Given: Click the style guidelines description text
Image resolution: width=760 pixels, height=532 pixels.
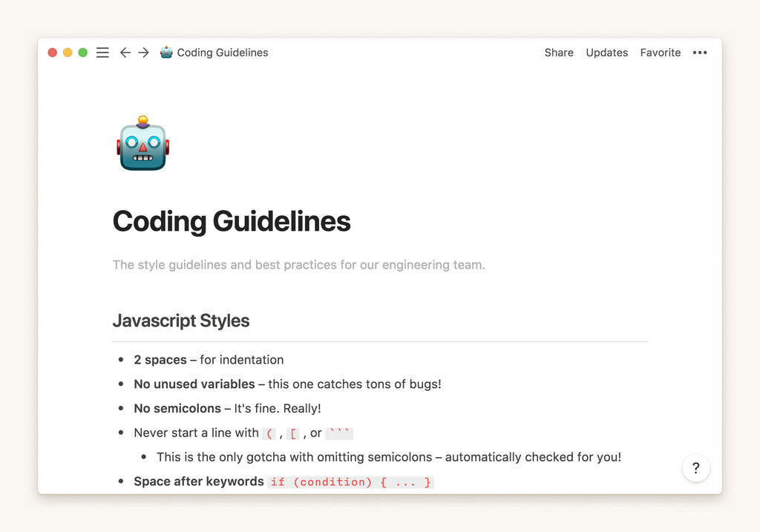Looking at the screenshot, I should 298,265.
